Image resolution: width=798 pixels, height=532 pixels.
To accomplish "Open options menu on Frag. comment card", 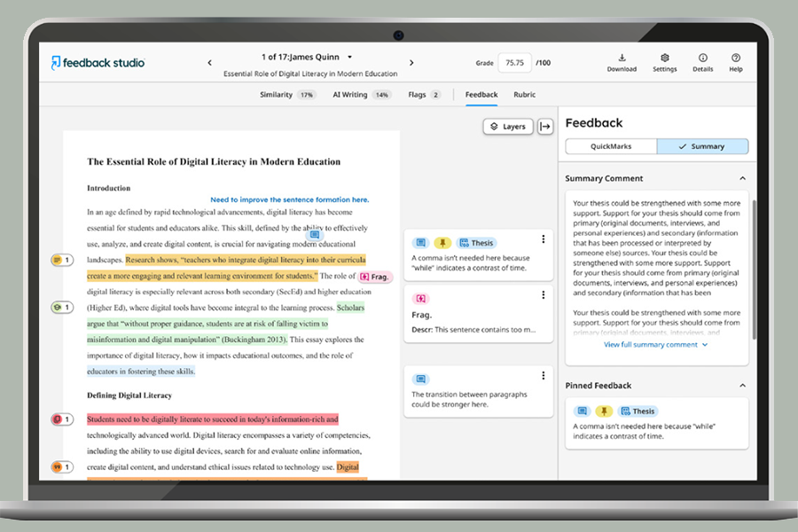I will click(543, 294).
